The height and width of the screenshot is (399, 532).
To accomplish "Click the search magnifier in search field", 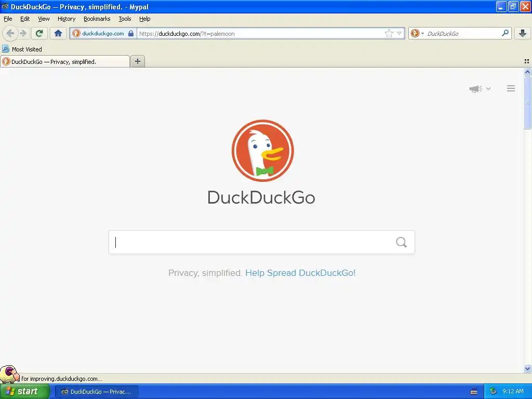I will pos(402,242).
